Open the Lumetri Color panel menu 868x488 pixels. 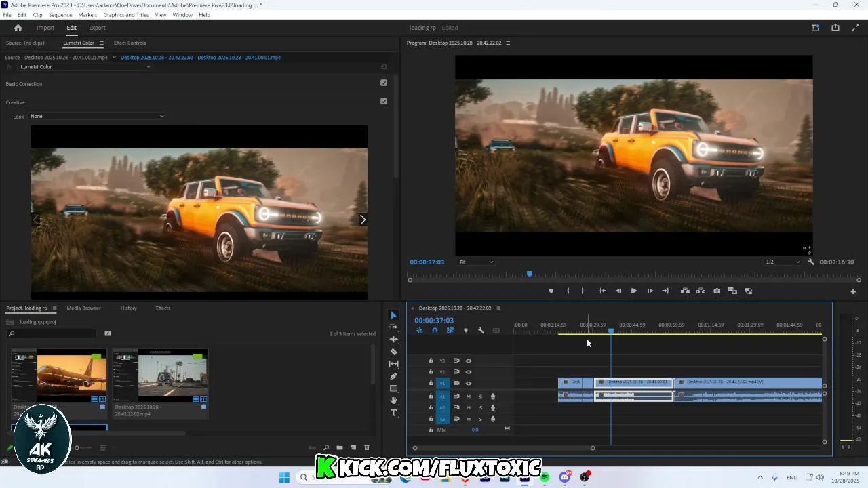point(102,43)
